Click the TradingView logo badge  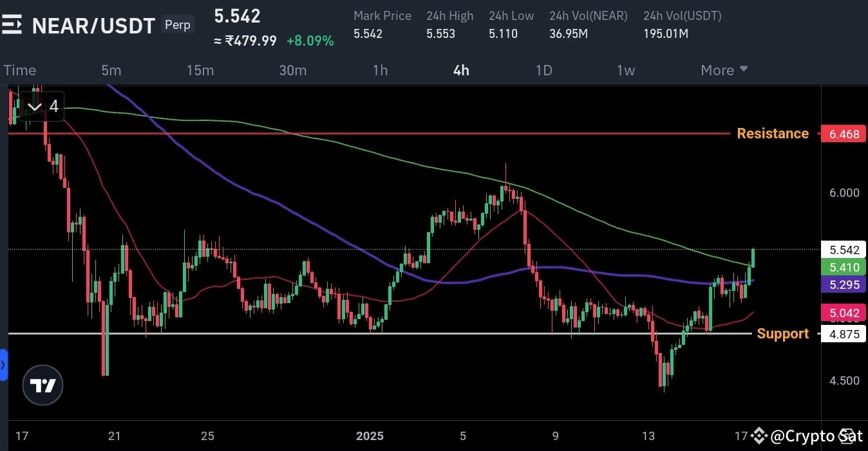tap(42, 385)
